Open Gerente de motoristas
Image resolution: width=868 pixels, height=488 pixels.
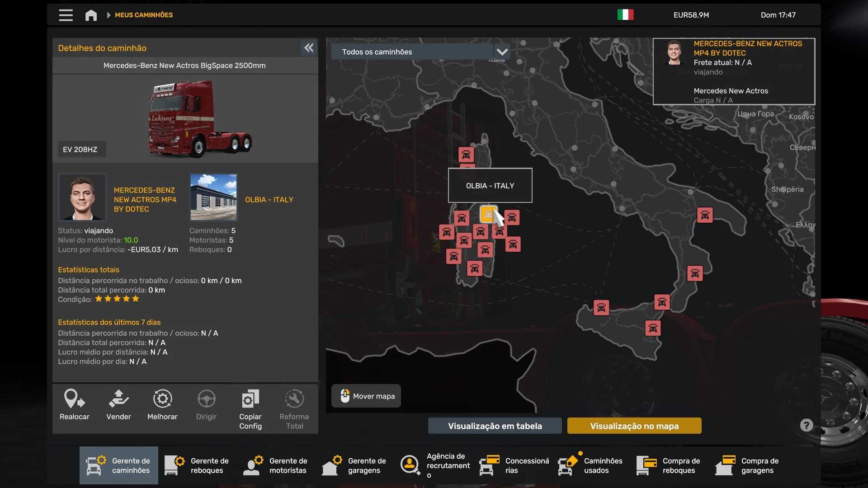click(276, 465)
